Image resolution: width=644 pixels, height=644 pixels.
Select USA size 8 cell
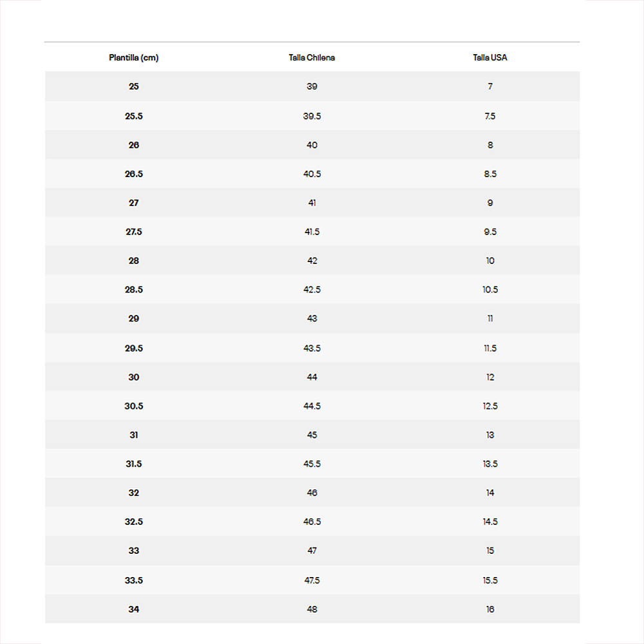click(490, 145)
